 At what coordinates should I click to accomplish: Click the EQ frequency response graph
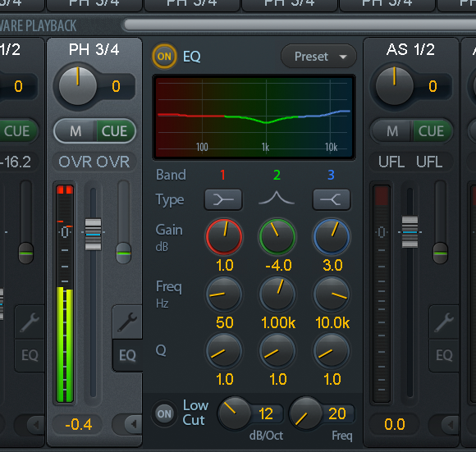[254, 117]
